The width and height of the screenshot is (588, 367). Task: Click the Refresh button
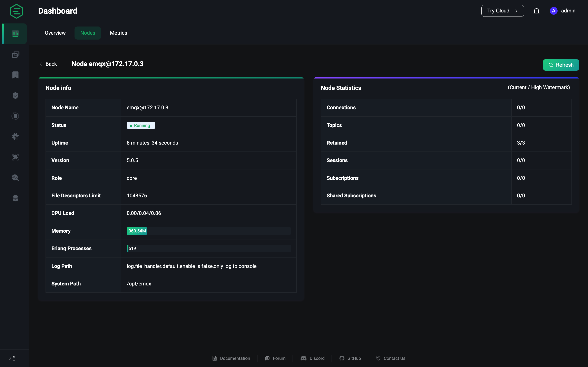click(561, 65)
